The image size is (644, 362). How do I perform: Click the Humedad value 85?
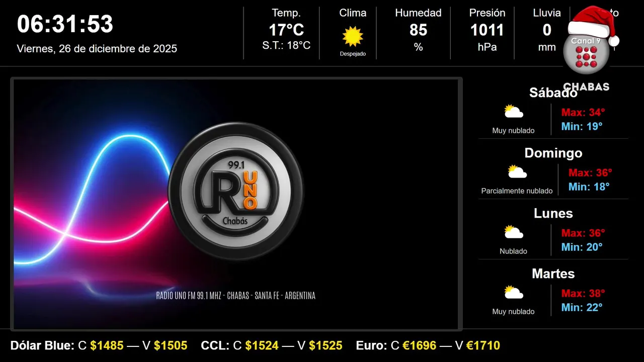[418, 30]
